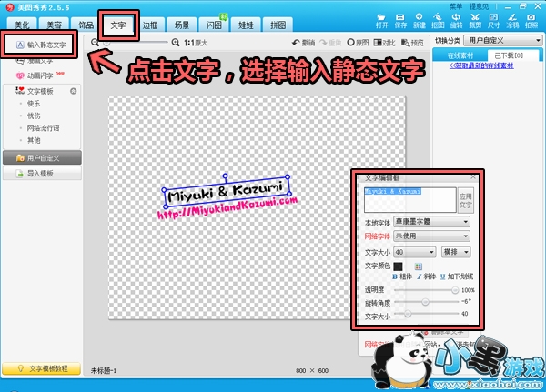The width and height of the screenshot is (546, 392).
Task: Switch to the 美化 tab
Action: 22,25
